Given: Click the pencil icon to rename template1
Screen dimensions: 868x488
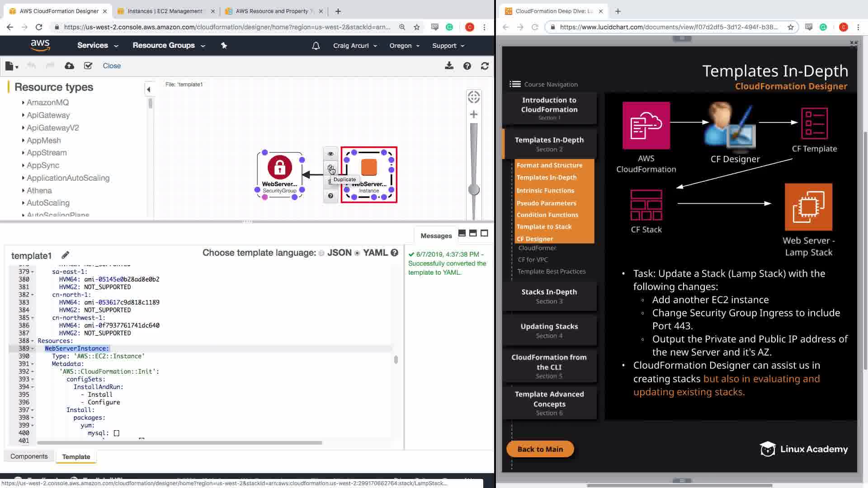Looking at the screenshot, I should point(65,255).
